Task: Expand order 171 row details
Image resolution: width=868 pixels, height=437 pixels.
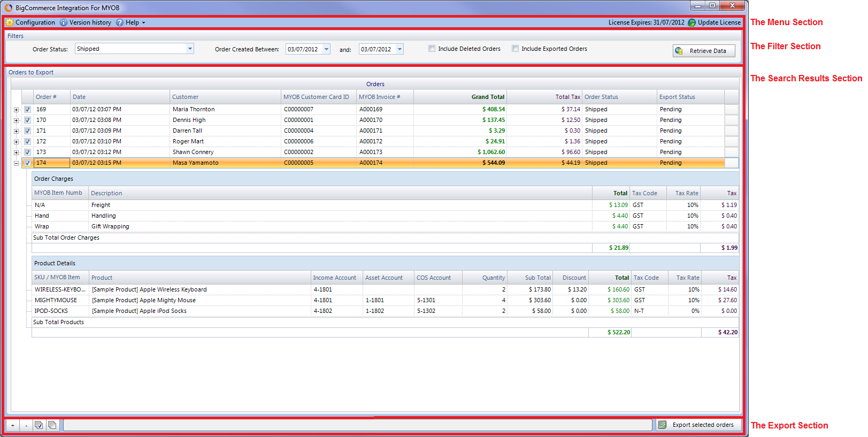Action: tap(16, 131)
